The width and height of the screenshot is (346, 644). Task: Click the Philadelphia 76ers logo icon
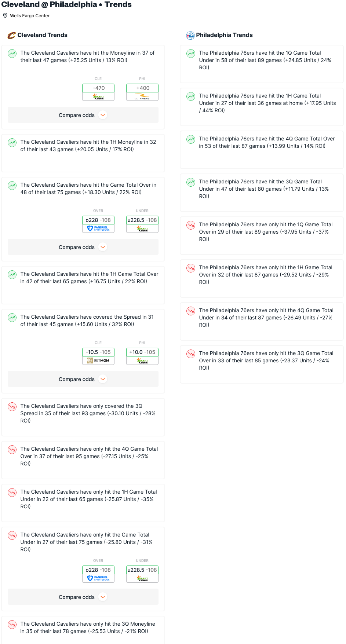pos(190,35)
